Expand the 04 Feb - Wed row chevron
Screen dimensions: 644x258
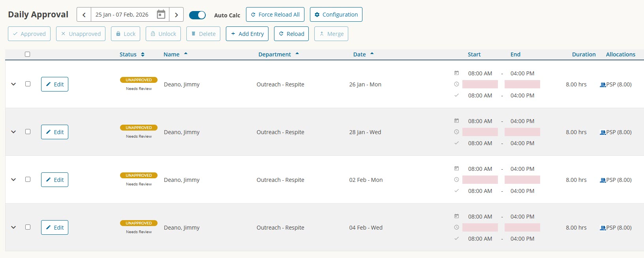[x=13, y=227]
